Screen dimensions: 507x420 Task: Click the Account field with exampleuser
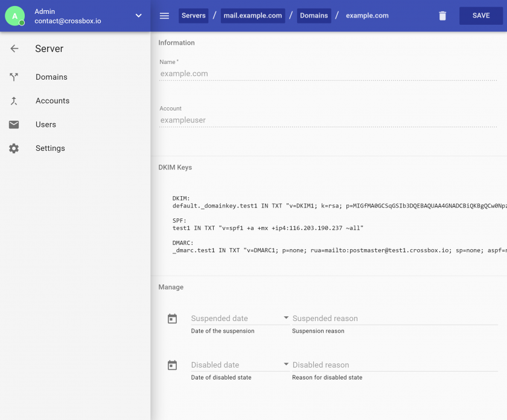pyautogui.click(x=328, y=120)
